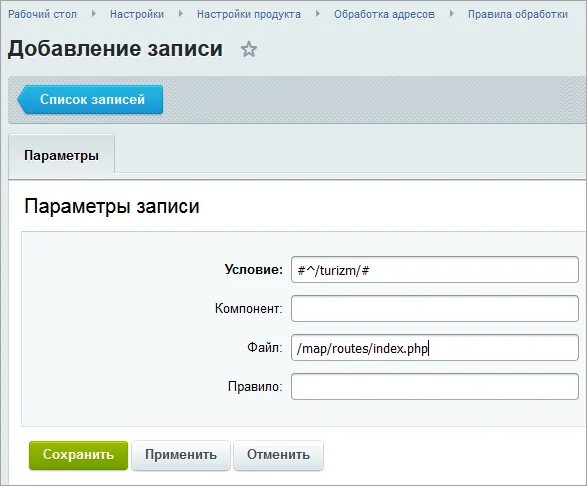The image size is (587, 486).
Task: Save record with 'Сохранить' button
Action: click(78, 455)
